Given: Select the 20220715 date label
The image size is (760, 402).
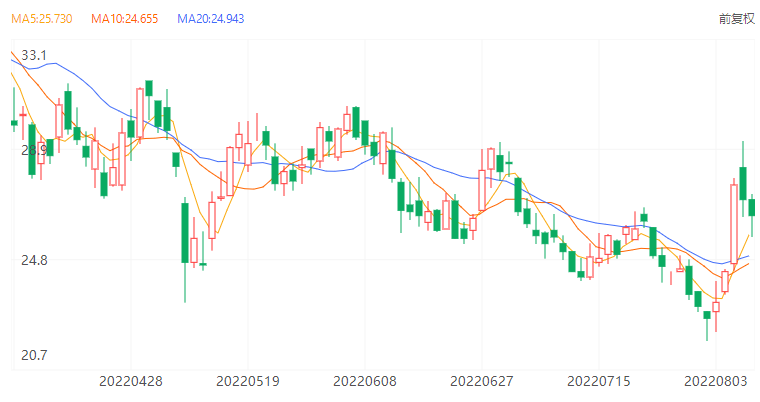Looking at the screenshot, I should click(x=599, y=382).
